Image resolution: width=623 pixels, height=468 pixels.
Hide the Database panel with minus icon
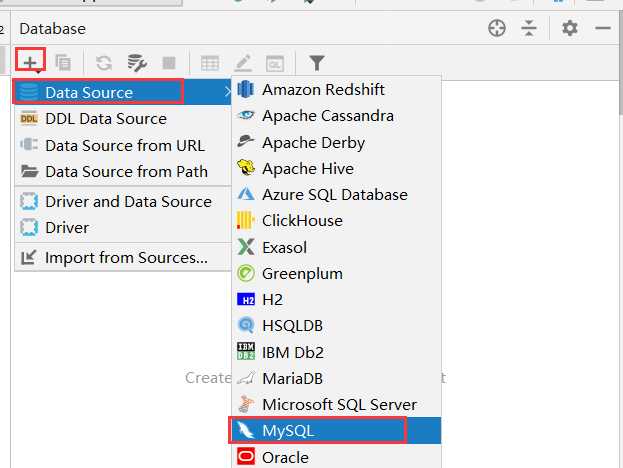click(x=603, y=28)
